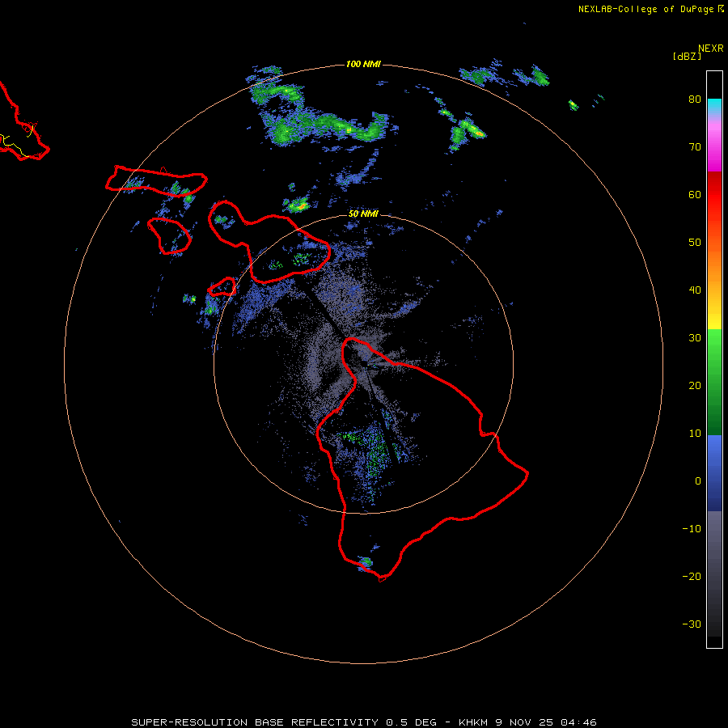
Task: Click the "100 NMI" range ring label
Action: (363, 64)
